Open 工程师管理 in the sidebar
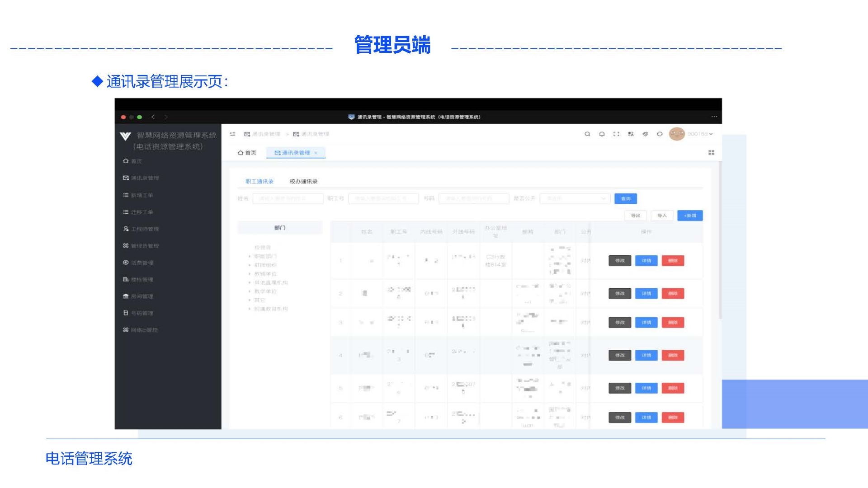Screen dimensions: 868x488 click(145, 229)
